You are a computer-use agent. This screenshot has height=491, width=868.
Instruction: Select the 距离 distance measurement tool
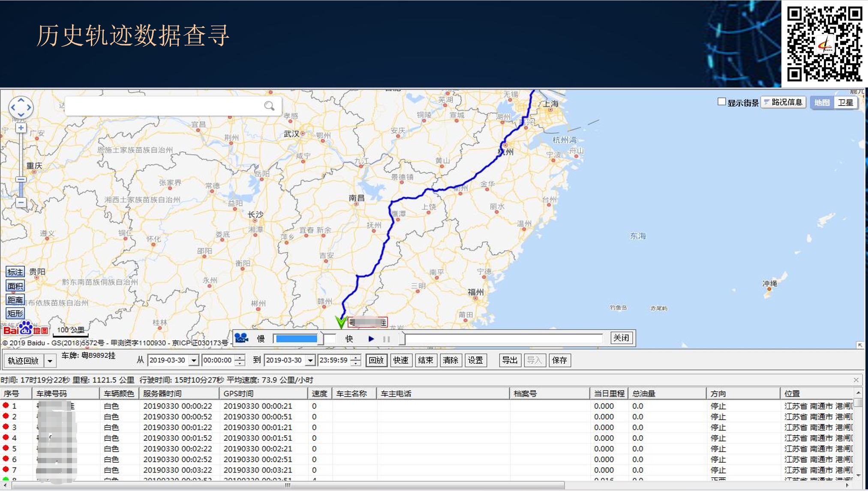coord(15,300)
